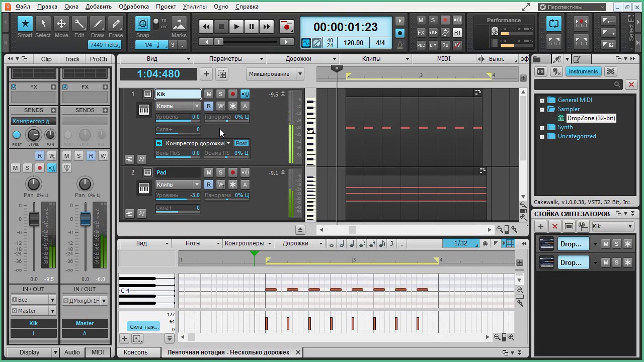Toggle input echo on Kik track
The height and width of the screenshot is (362, 644).
245,94
